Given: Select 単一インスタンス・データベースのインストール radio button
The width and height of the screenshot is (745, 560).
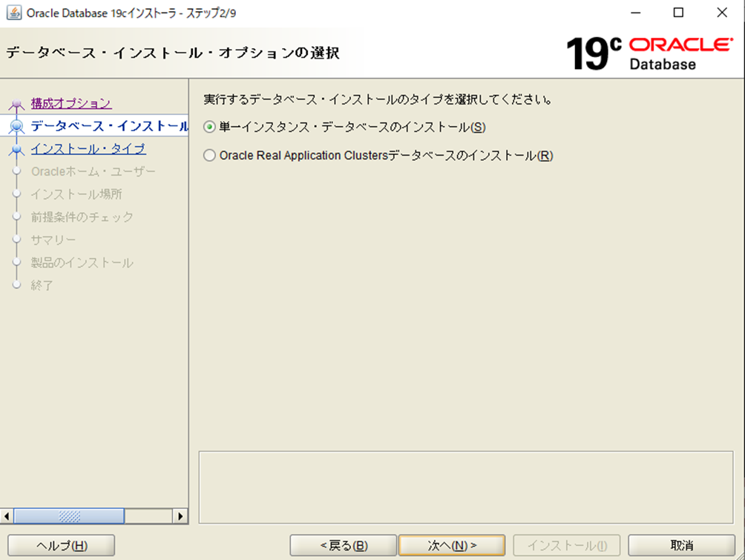Looking at the screenshot, I should (209, 128).
